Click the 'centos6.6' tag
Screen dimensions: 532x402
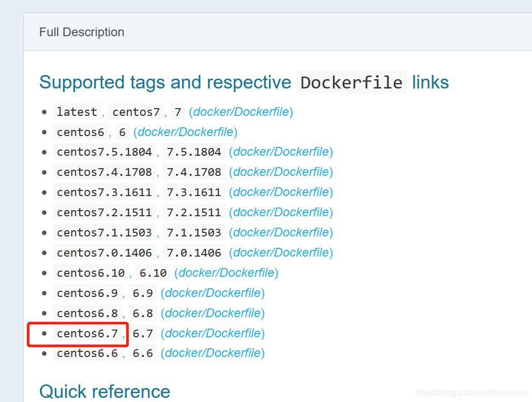pos(87,353)
